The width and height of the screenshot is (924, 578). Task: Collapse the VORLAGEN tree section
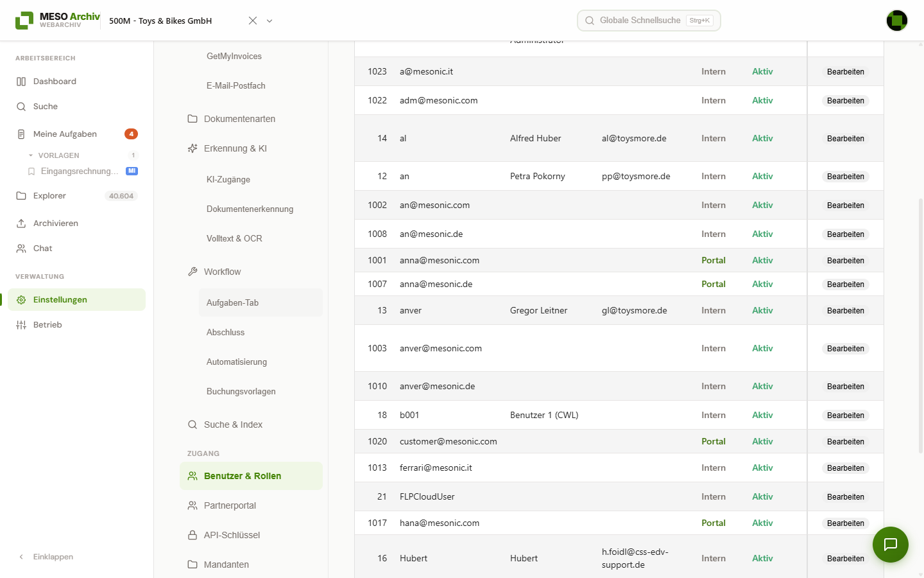pyautogui.click(x=31, y=155)
